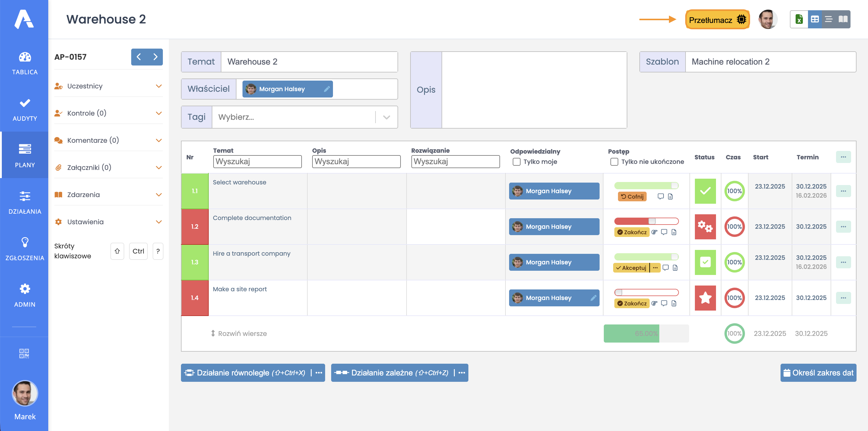Click the comment icon in row 1.1
This screenshot has width=868, height=431.
(661, 196)
